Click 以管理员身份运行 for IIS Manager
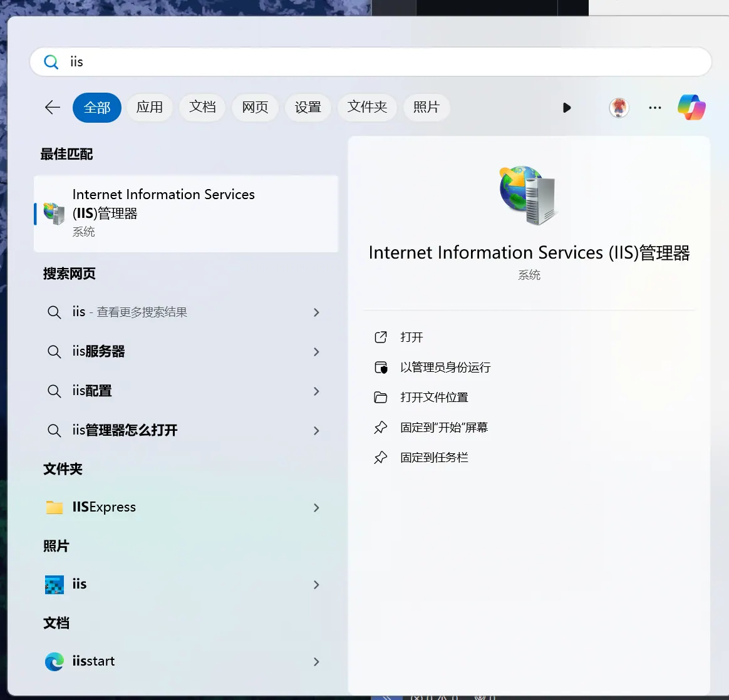The width and height of the screenshot is (729, 700). point(445,368)
